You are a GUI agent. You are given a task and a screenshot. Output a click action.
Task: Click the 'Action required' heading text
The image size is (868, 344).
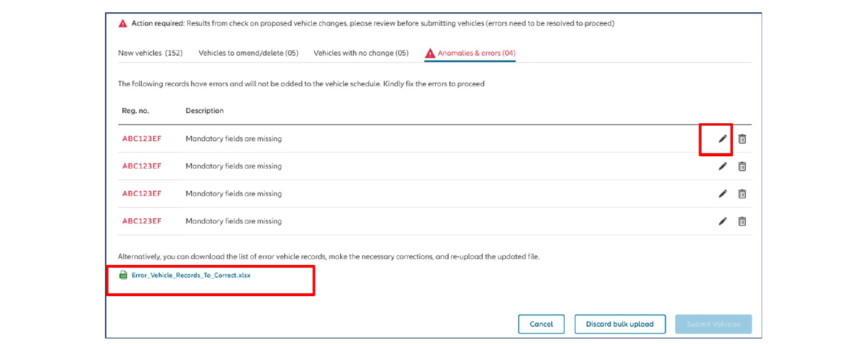click(x=158, y=23)
